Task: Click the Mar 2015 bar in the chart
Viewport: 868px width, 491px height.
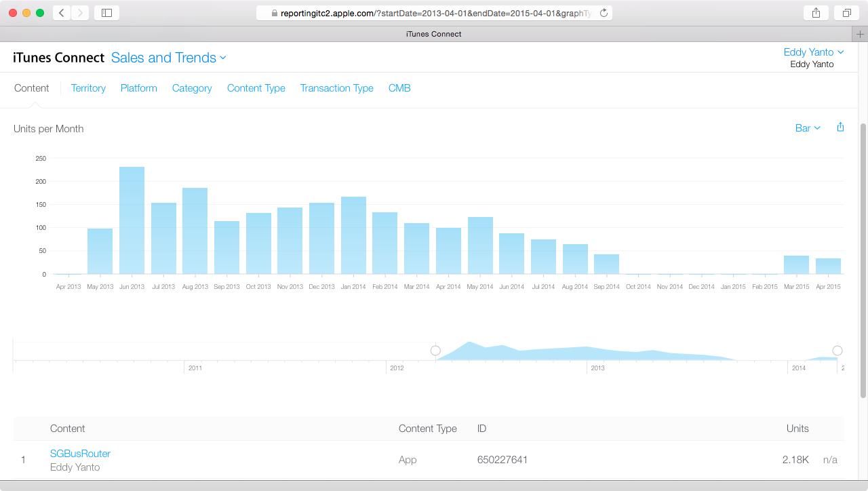Action: [x=796, y=265]
